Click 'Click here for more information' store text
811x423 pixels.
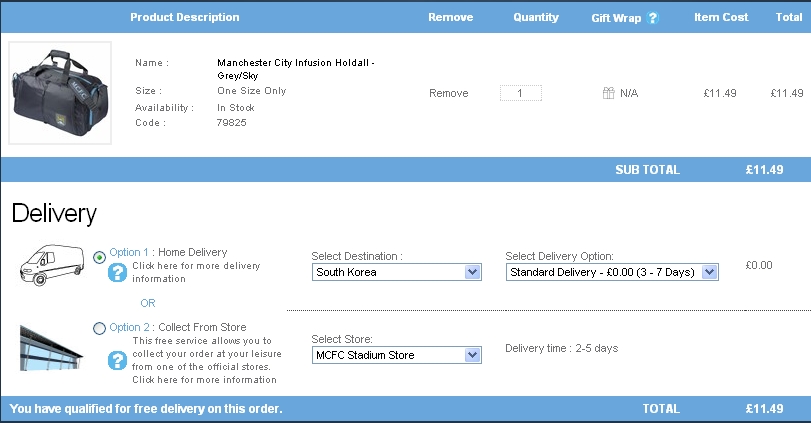204,380
